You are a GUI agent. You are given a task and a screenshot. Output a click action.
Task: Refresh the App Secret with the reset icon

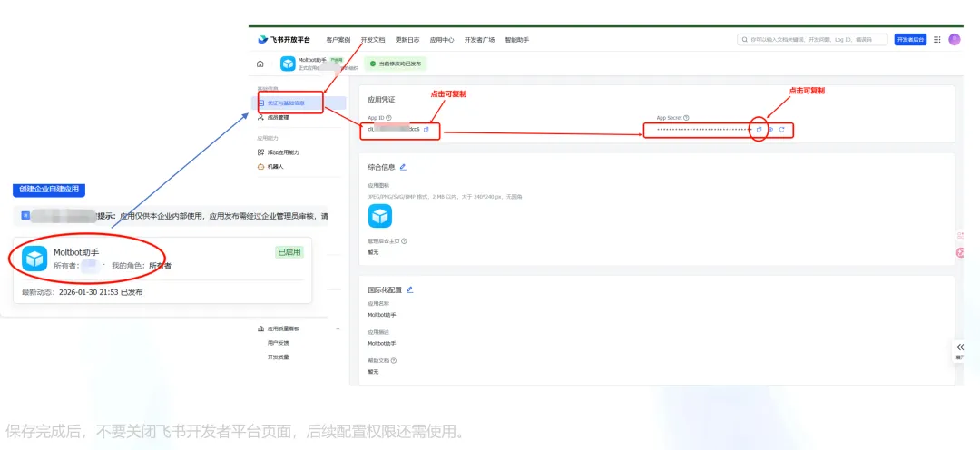click(x=781, y=130)
